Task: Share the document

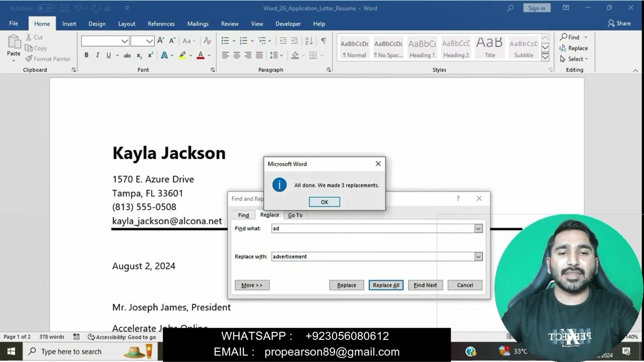Action: [x=619, y=23]
